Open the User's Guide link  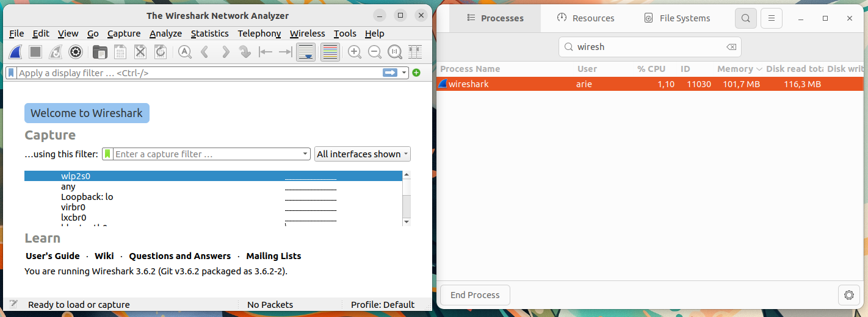pos(52,256)
